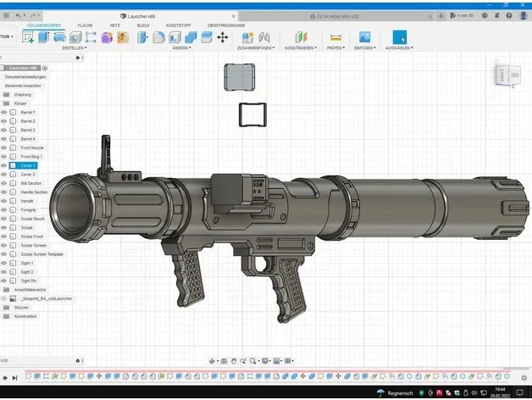Open the Regnerisch weather widget in taskbar
This screenshot has height=400, width=532.
point(395,393)
